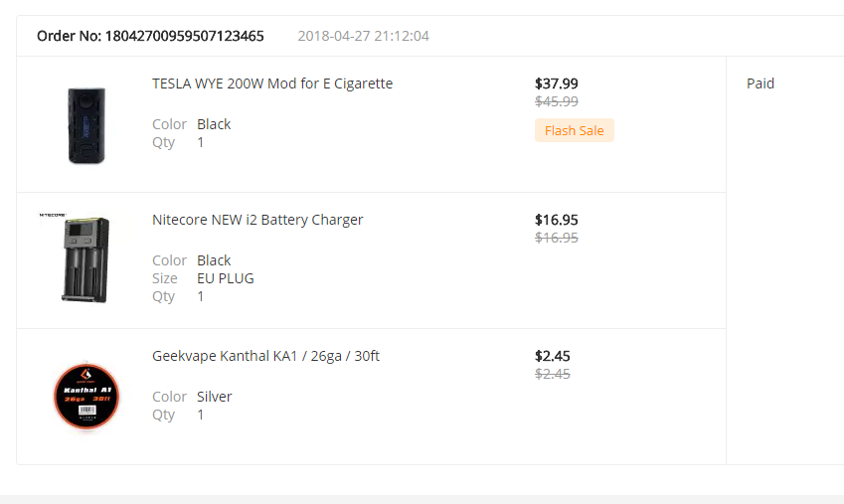Click the Paid order status
The image size is (844, 504).
[760, 84]
